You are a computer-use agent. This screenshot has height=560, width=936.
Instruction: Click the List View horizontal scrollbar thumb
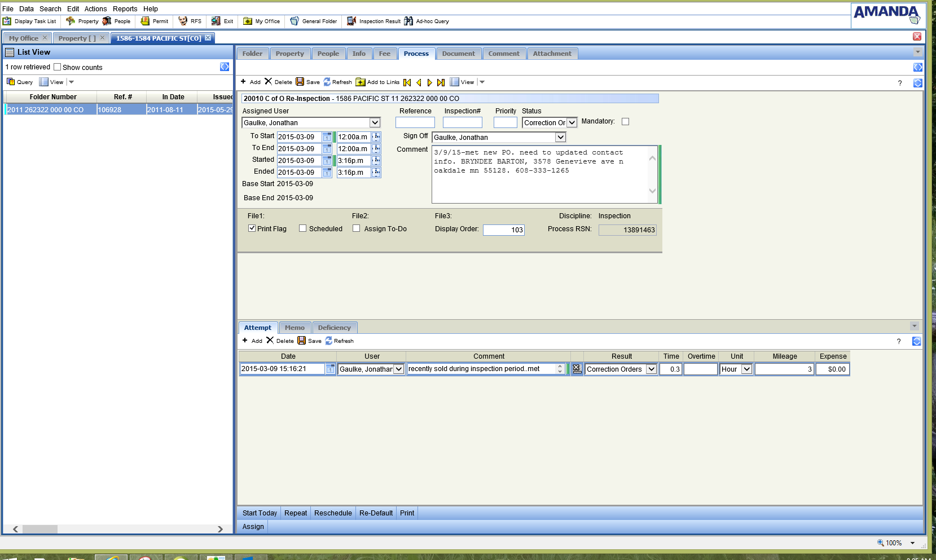coord(39,529)
